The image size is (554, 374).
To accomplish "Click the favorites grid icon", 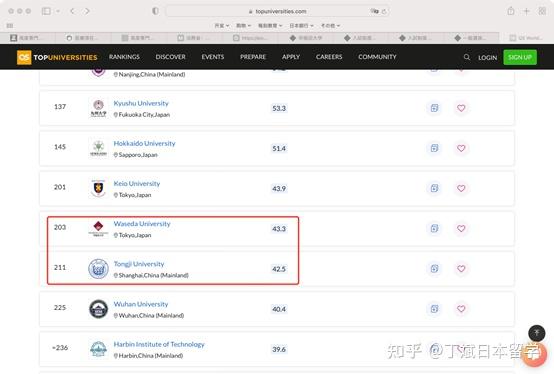I will (10, 25).
